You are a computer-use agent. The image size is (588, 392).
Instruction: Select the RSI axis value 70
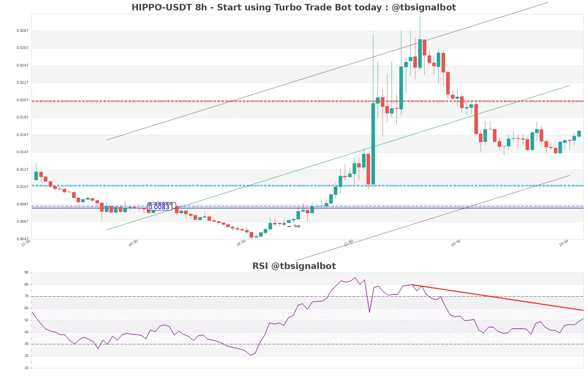[26, 296]
